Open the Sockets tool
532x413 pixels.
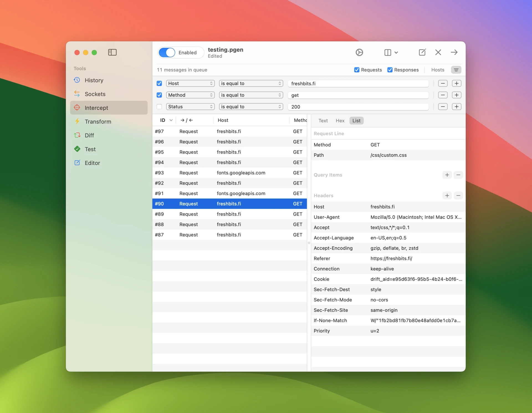pos(95,94)
